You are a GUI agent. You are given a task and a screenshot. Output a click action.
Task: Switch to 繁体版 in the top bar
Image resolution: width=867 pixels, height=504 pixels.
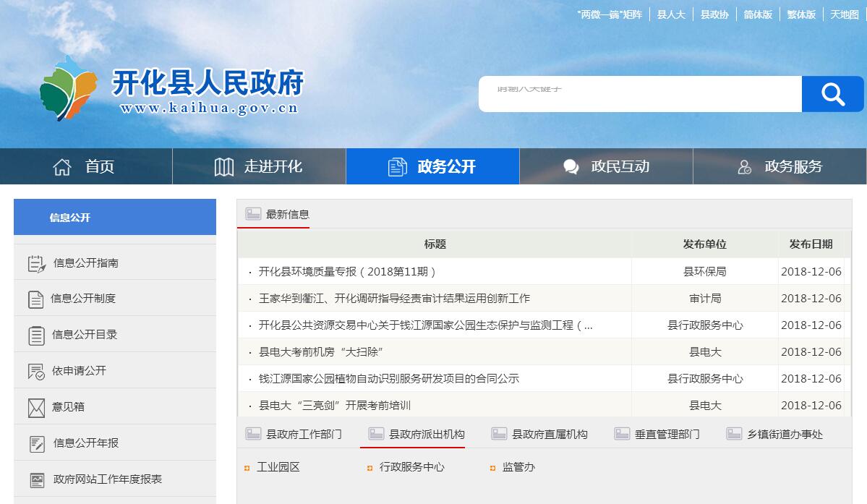pos(800,14)
